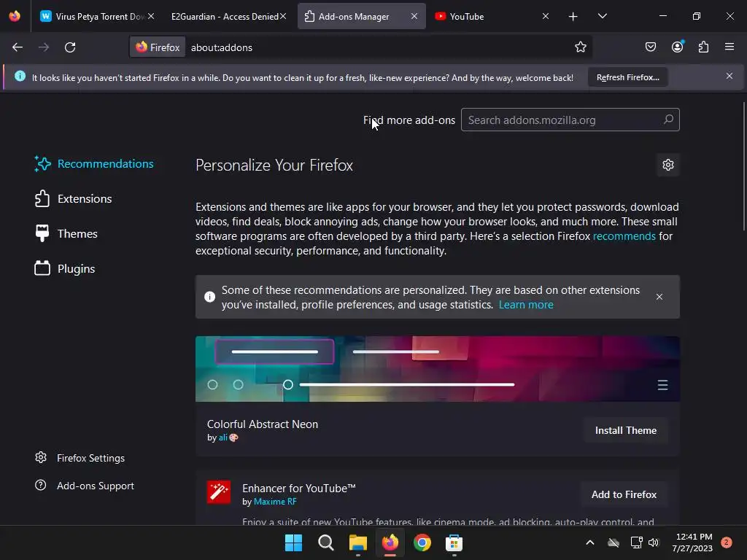Screen dimensions: 747x560
Task: Click the Firefox identity box in address bar
Action: [158, 47]
